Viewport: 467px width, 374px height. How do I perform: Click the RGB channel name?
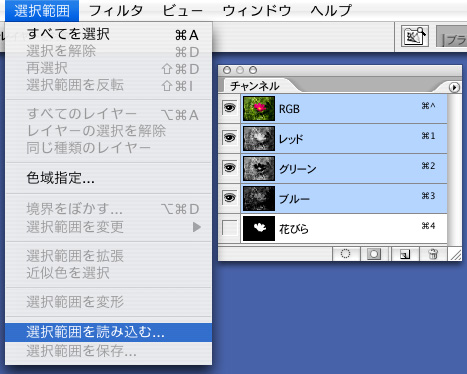click(x=289, y=109)
